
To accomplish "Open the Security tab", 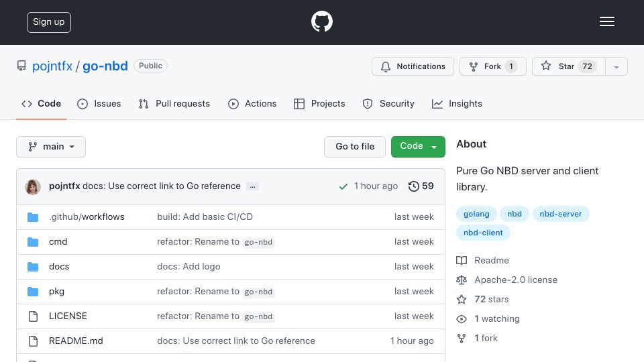I will click(x=388, y=104).
